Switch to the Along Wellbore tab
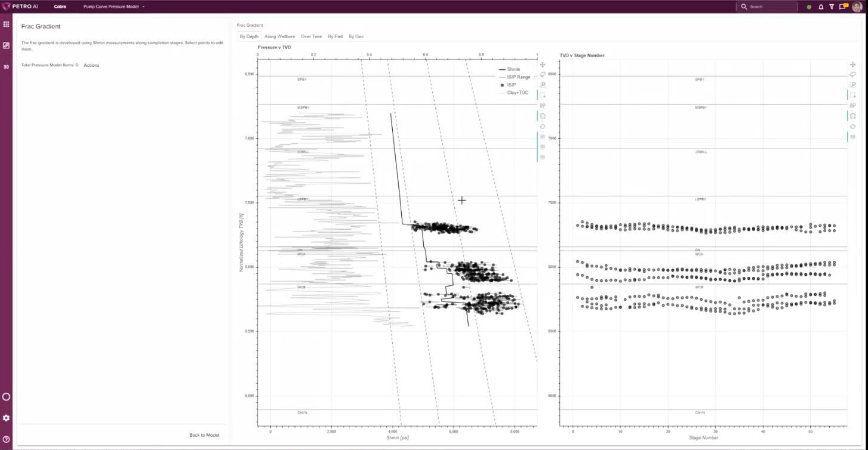 click(x=279, y=36)
